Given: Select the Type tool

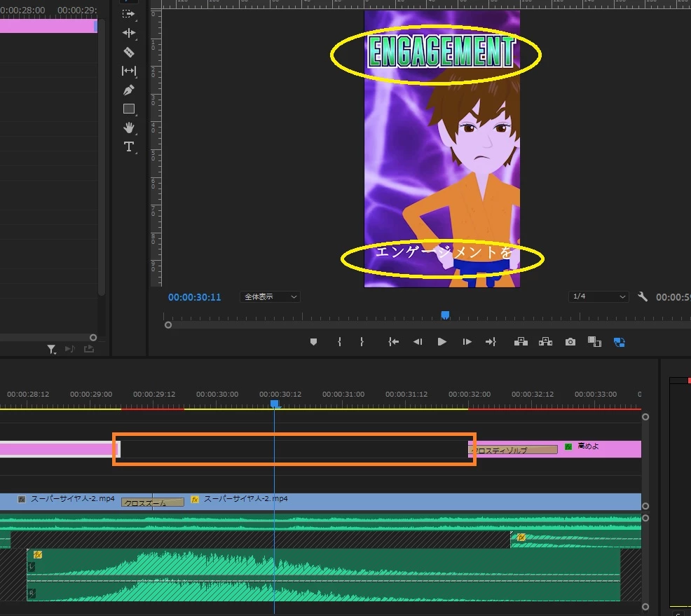Looking at the screenshot, I should (129, 146).
